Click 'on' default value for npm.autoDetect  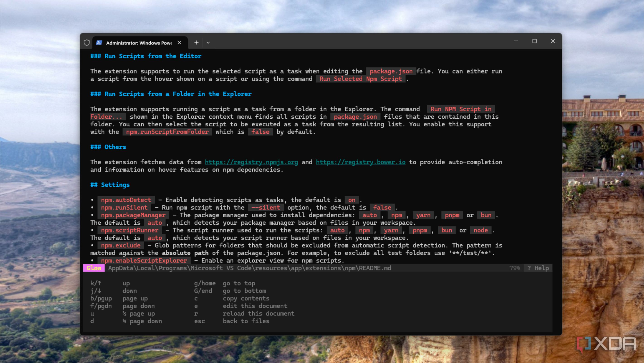click(351, 200)
